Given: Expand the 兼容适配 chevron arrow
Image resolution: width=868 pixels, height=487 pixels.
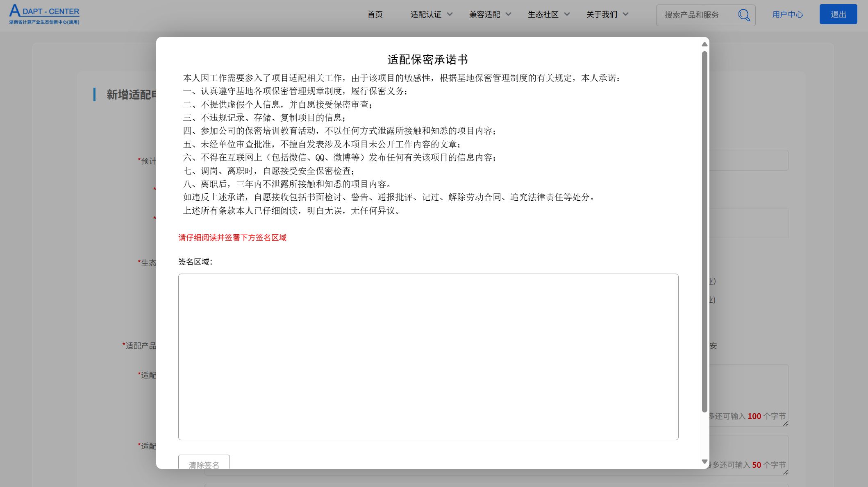Looking at the screenshot, I should [x=508, y=14].
